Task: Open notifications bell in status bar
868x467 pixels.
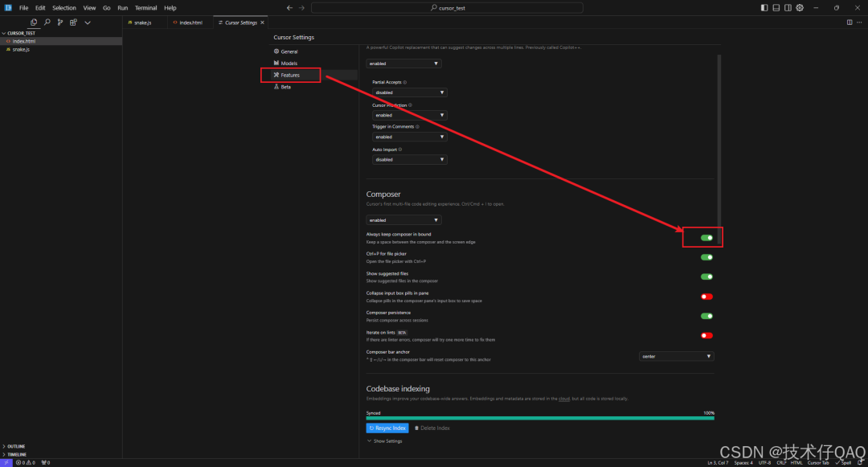Action: coord(861,462)
